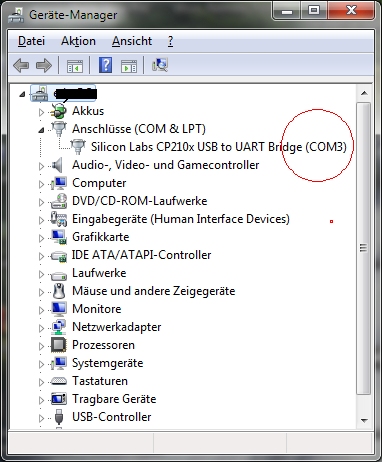This screenshot has height=462, width=382.
Task: Click the Eingabegeräte HID icon
Action: 59,219
